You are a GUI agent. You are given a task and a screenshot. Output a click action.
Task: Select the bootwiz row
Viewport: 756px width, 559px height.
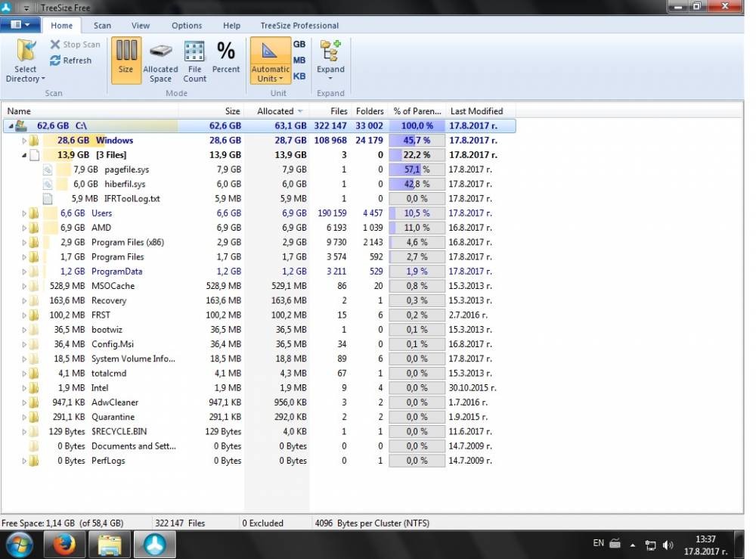coord(259,330)
